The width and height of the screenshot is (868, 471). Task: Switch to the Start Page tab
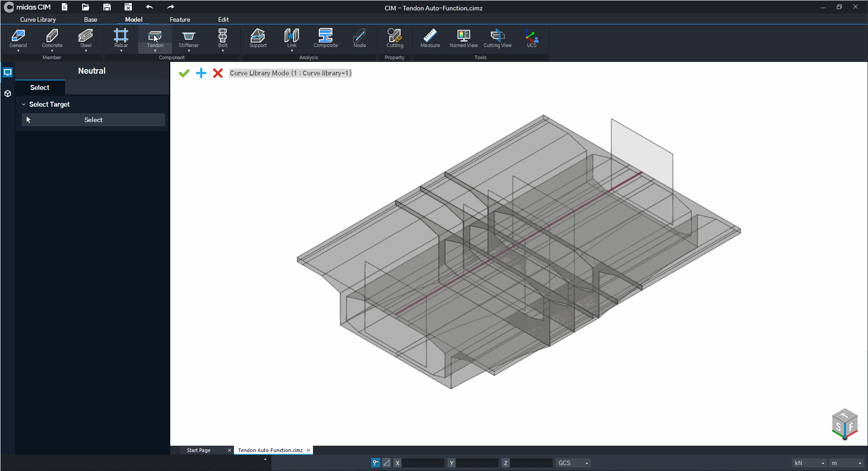[199, 450]
